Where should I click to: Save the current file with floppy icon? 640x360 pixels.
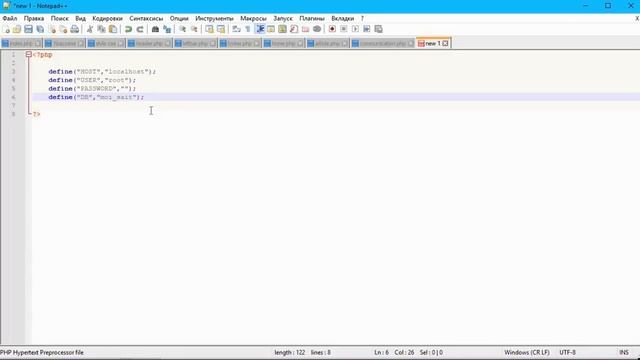tap(28, 29)
